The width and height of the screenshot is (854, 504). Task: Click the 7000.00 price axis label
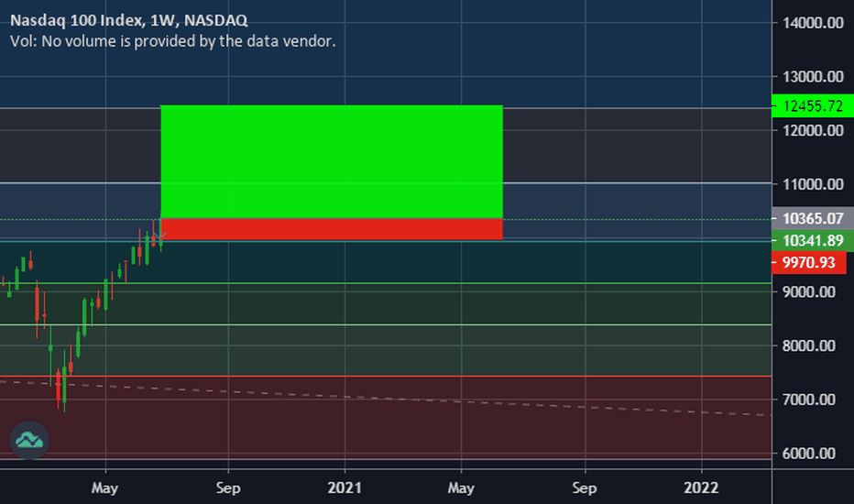[x=809, y=400]
